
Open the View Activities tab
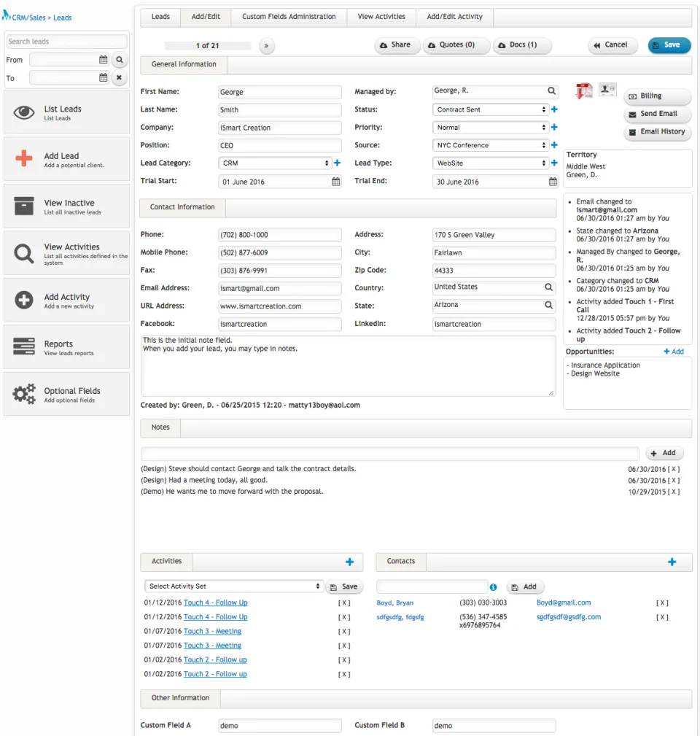(381, 17)
